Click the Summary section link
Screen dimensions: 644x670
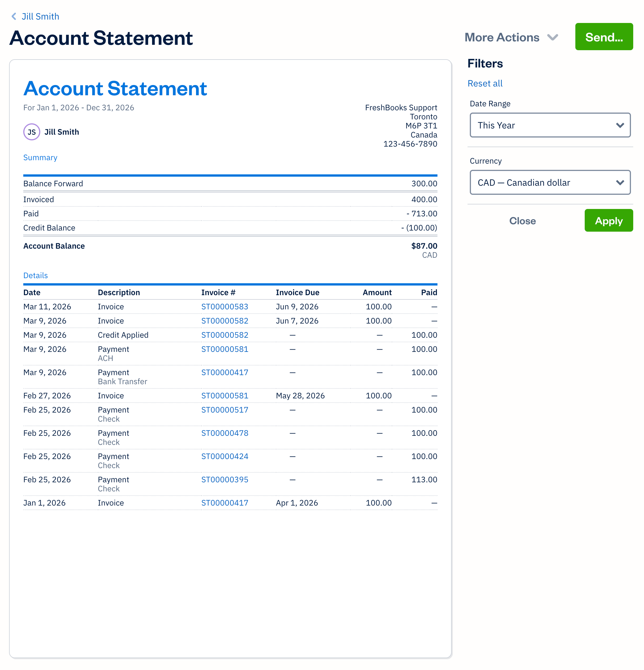pyautogui.click(x=40, y=157)
